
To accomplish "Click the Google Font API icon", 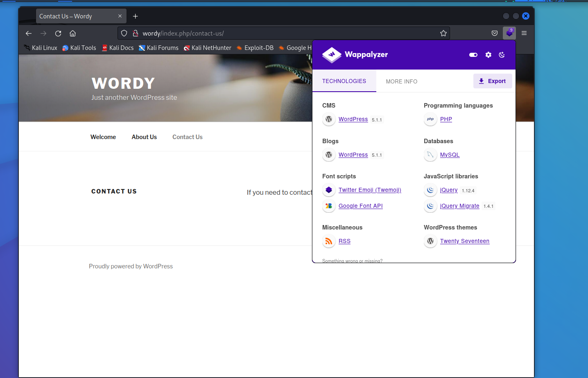I will 329,206.
